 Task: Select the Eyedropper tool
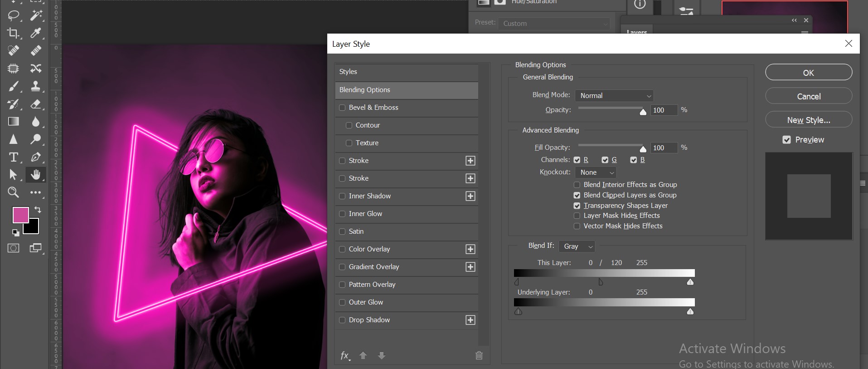[x=36, y=33]
